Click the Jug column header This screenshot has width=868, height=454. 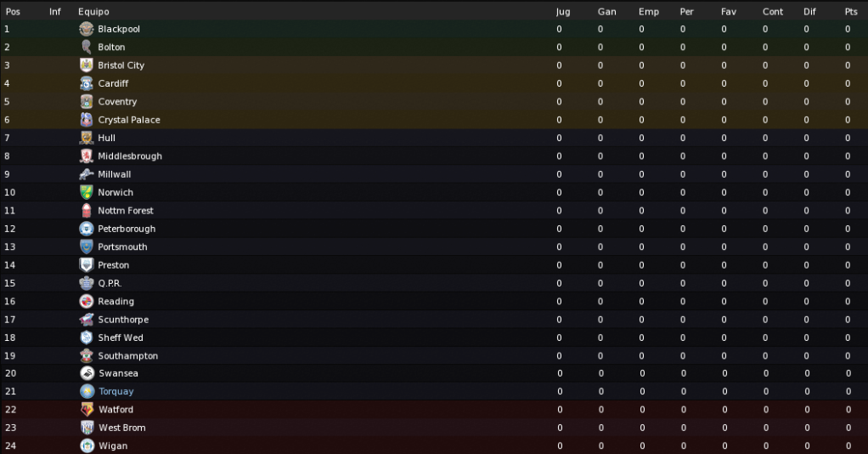[563, 12]
